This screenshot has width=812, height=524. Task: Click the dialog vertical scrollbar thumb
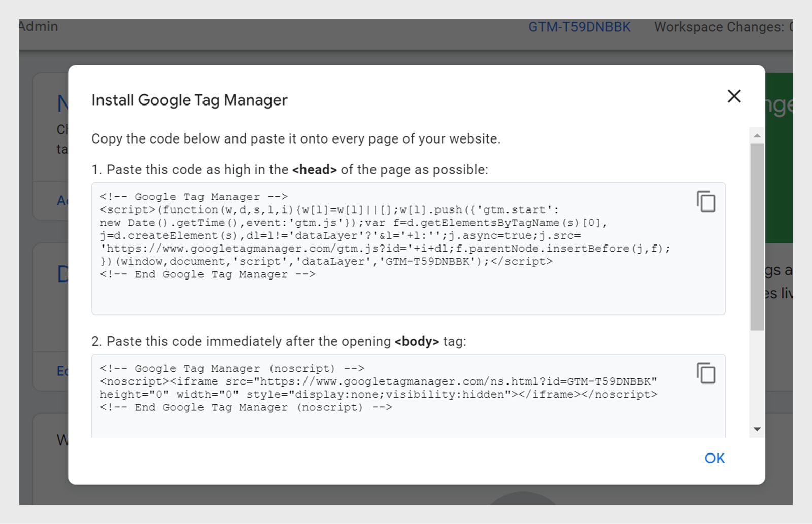click(x=757, y=236)
